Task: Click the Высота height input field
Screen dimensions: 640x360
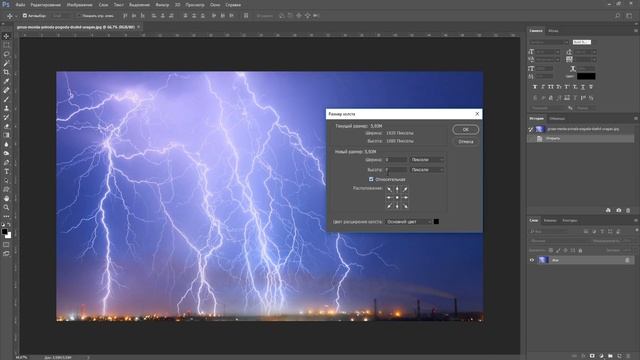Action: click(396, 169)
